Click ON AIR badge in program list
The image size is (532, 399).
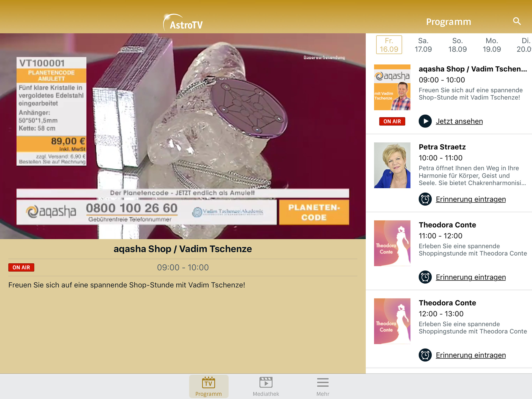[x=392, y=121]
